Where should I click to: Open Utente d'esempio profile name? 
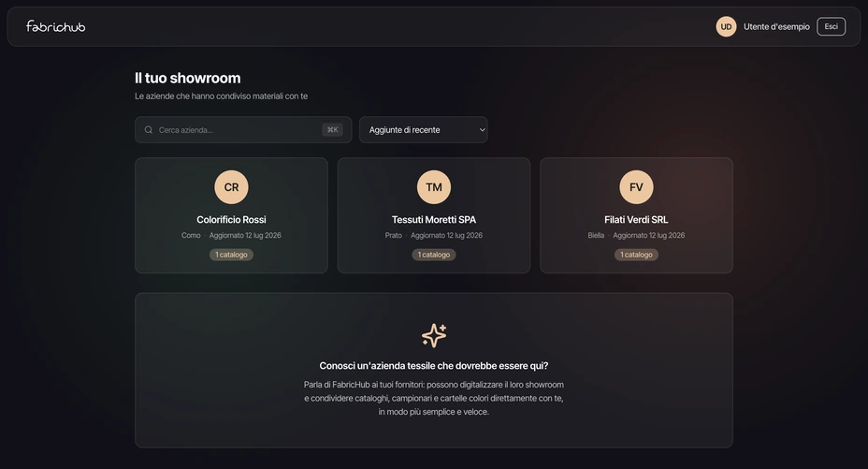pyautogui.click(x=776, y=26)
